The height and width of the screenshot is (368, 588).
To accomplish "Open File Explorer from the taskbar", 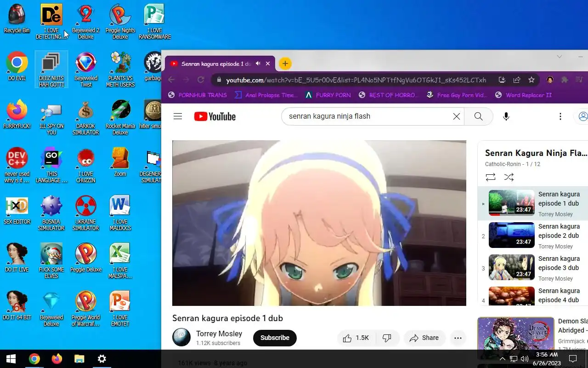I will 79,359.
